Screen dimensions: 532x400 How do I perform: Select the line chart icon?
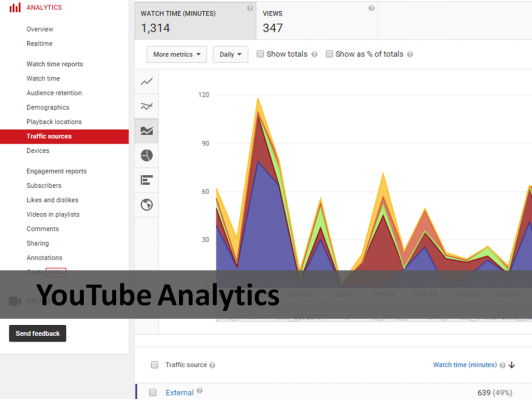click(147, 81)
